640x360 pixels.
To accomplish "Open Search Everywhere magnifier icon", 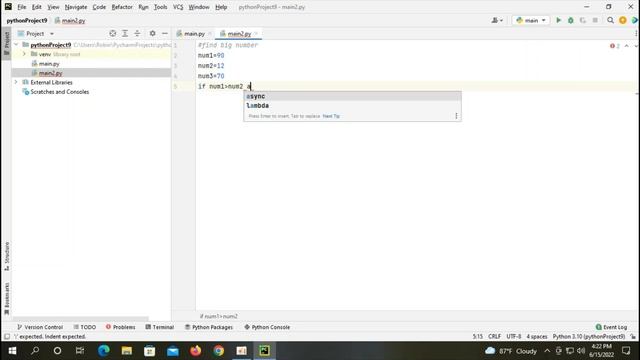I will pyautogui.click(x=610, y=20).
